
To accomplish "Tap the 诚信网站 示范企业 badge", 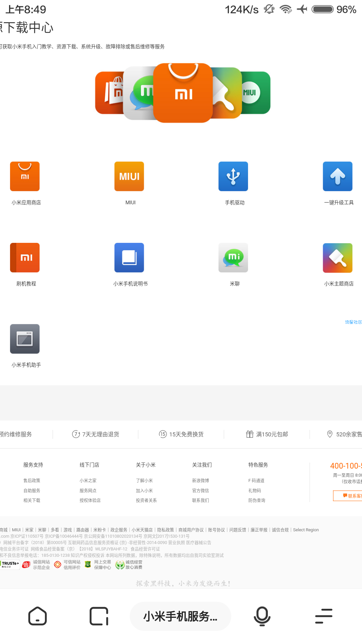I will [x=36, y=565].
